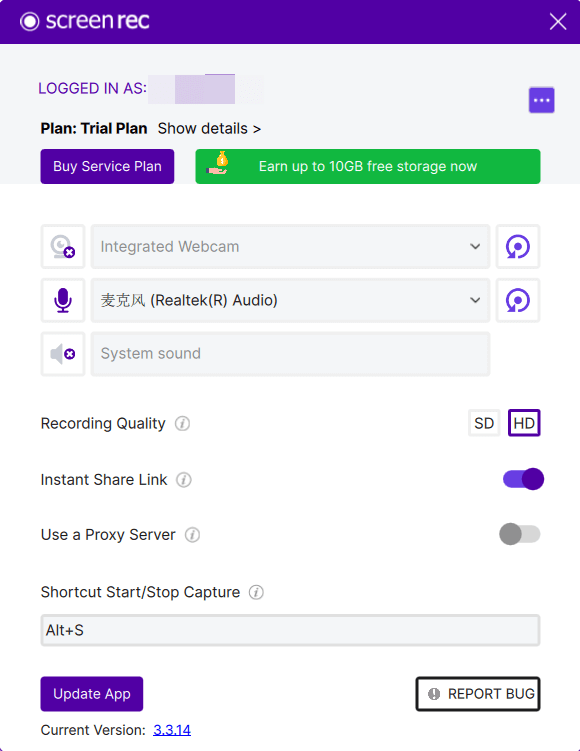Screen dimensions: 580x751
Task: Click the Buy Service Plan button
Action: (x=107, y=166)
